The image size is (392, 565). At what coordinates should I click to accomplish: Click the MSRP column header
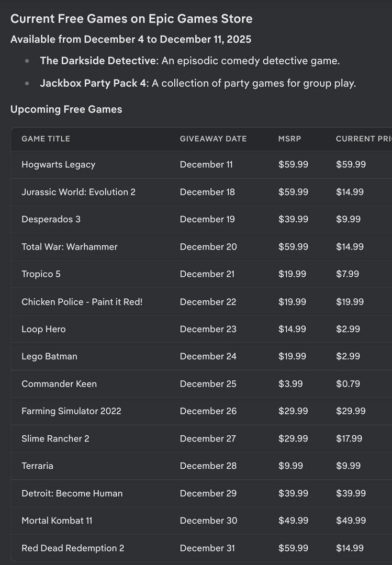289,139
